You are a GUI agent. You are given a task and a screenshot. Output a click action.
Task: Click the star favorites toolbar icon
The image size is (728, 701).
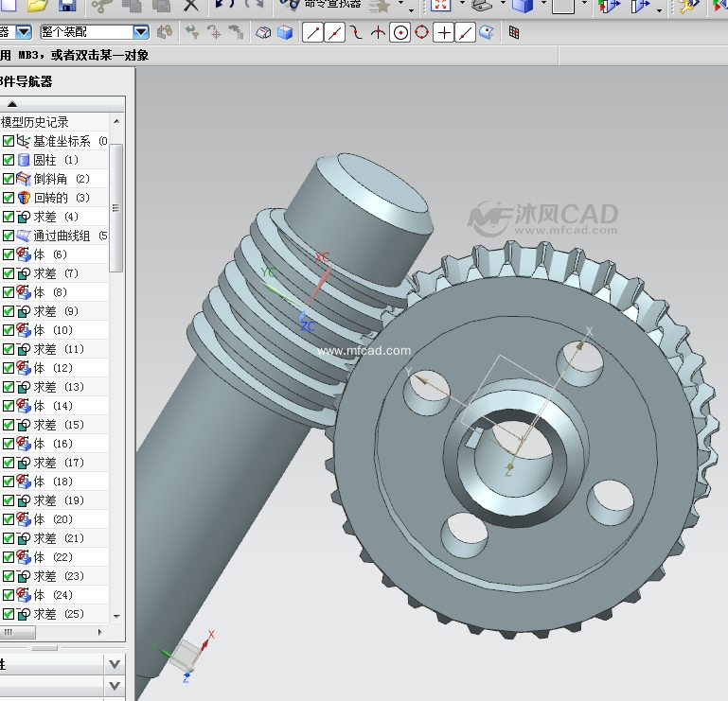(x=380, y=6)
